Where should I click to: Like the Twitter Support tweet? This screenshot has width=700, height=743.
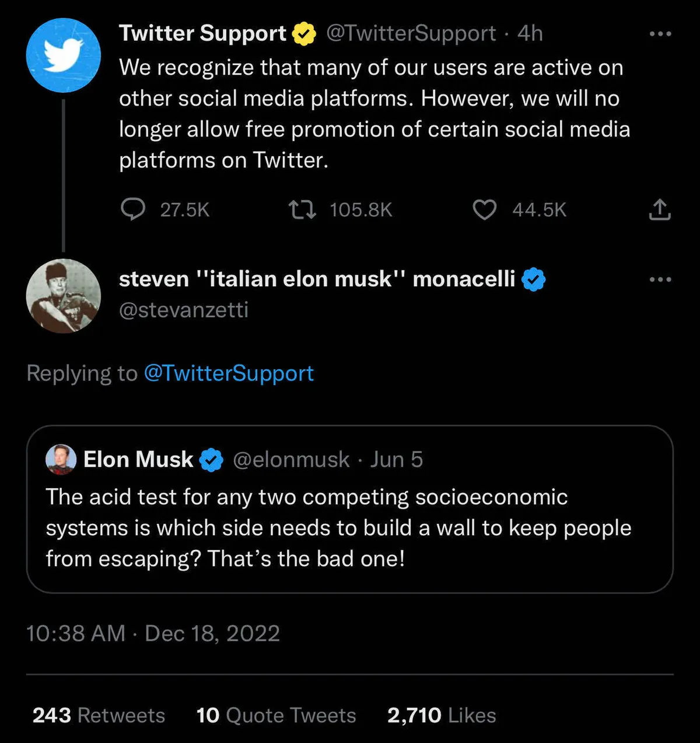[x=484, y=209]
